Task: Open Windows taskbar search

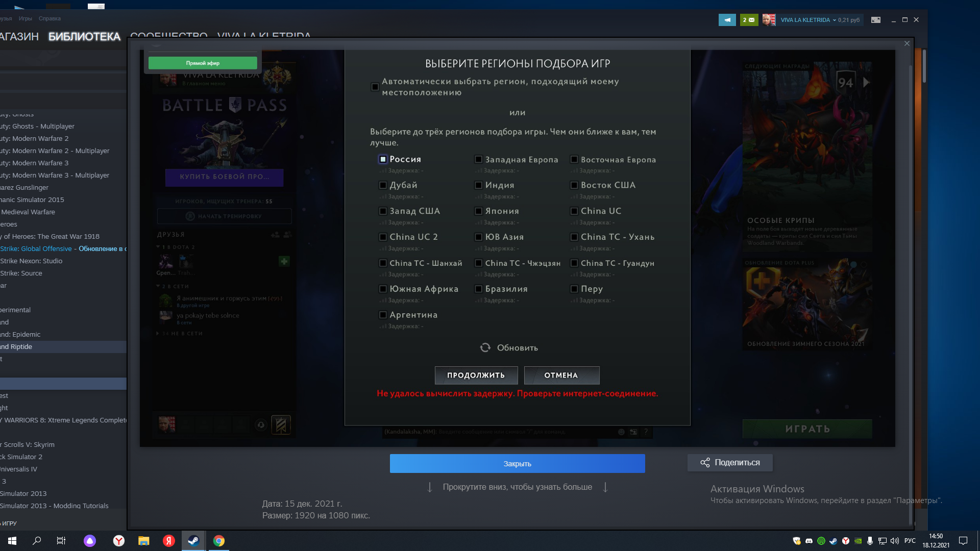Action: pos(37,541)
